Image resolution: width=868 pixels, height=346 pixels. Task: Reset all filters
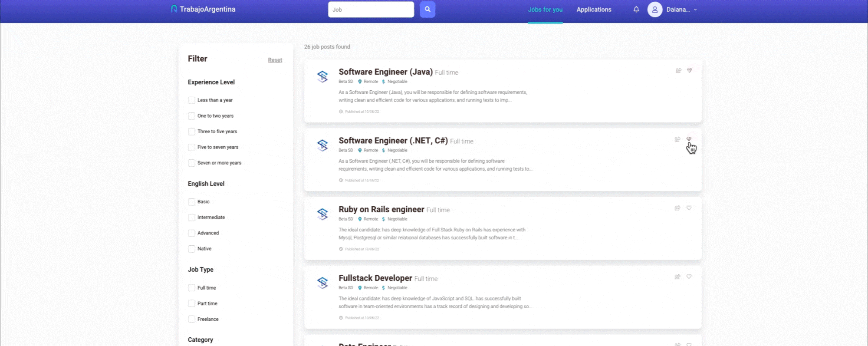pyautogui.click(x=275, y=60)
